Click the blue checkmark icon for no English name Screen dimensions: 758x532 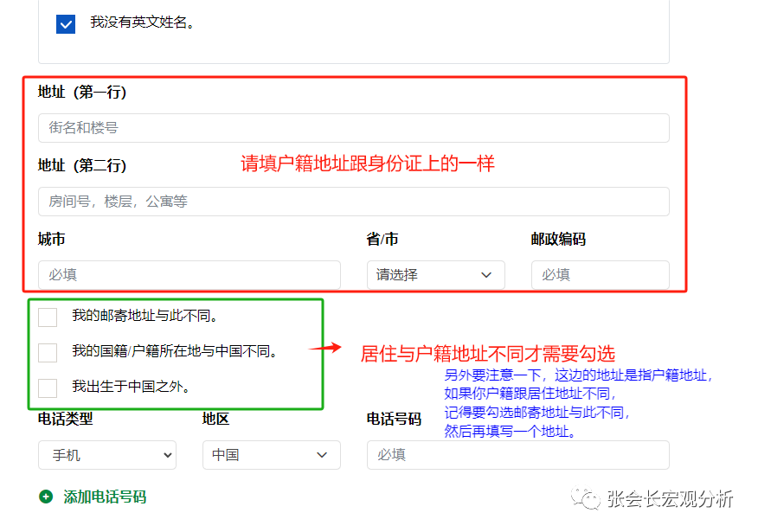66,24
